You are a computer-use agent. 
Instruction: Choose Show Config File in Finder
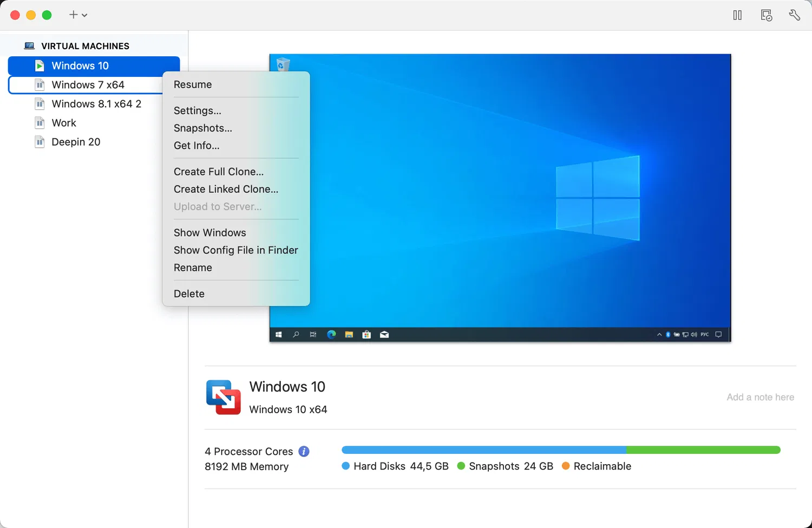pos(236,250)
